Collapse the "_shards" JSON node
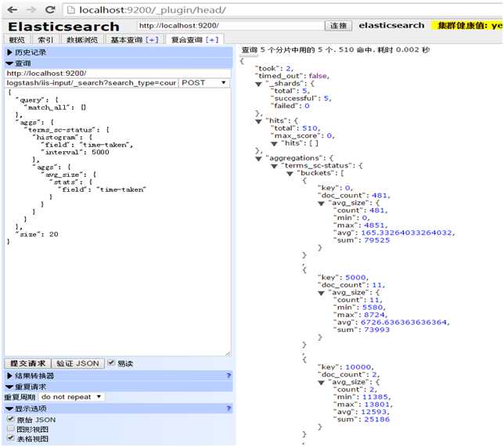This screenshot has height=447, width=504. point(259,84)
